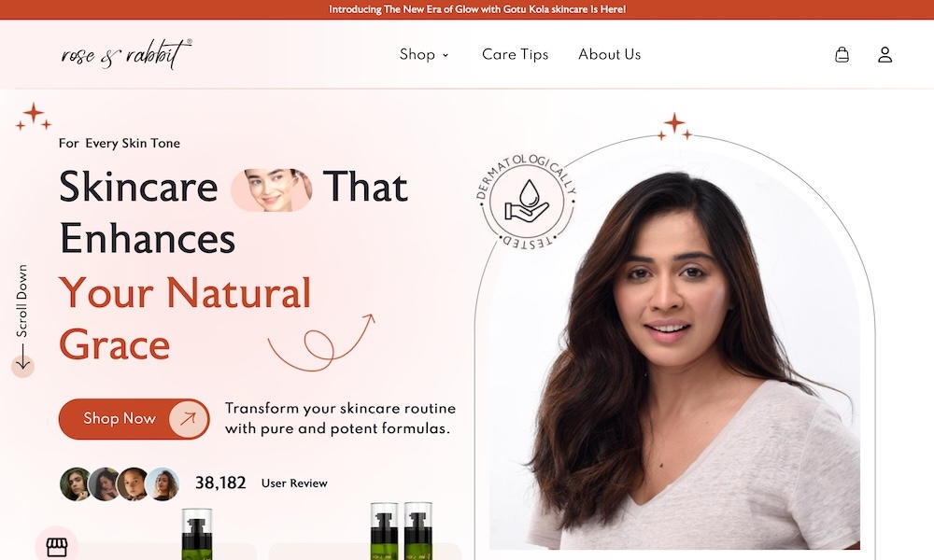
Task: Go to the About Us page
Action: tap(609, 54)
